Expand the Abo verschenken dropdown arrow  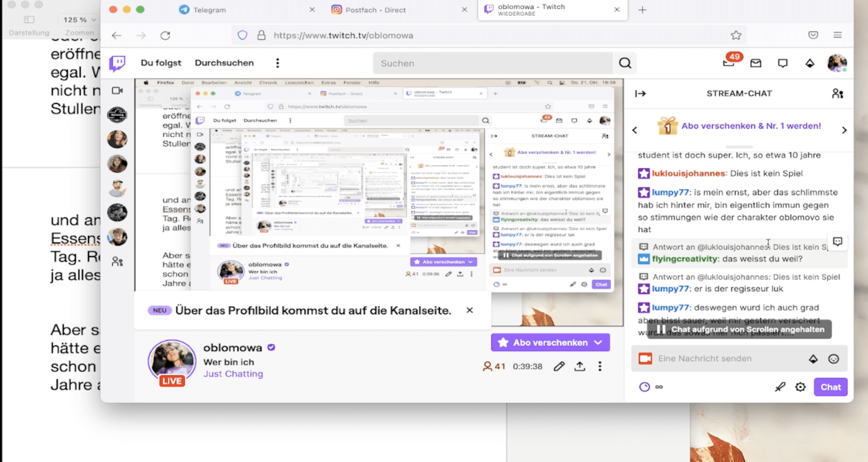598,343
